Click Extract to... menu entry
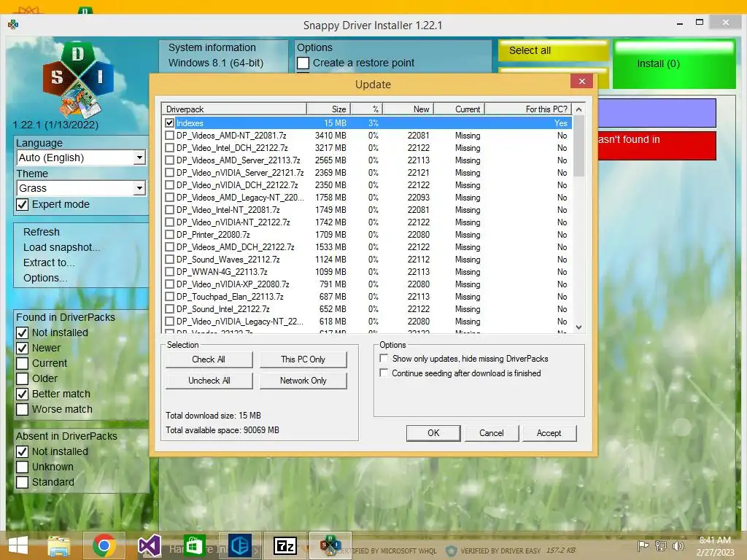Image resolution: width=747 pixels, height=560 pixels. click(x=49, y=262)
